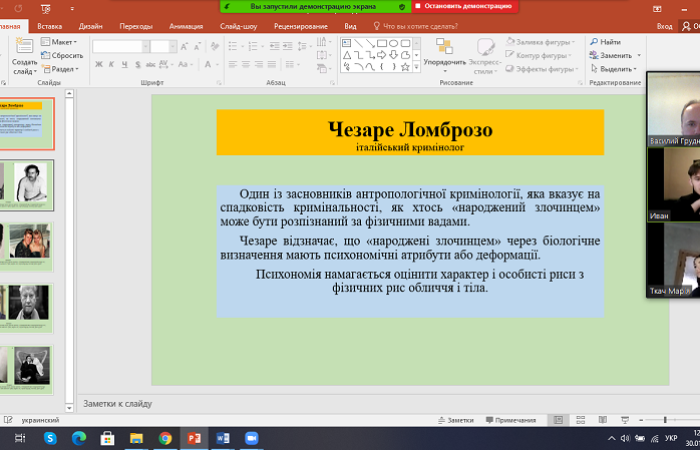Launch Google Chrome from the taskbar
Viewport: 700px width, 450px height.
[165, 438]
